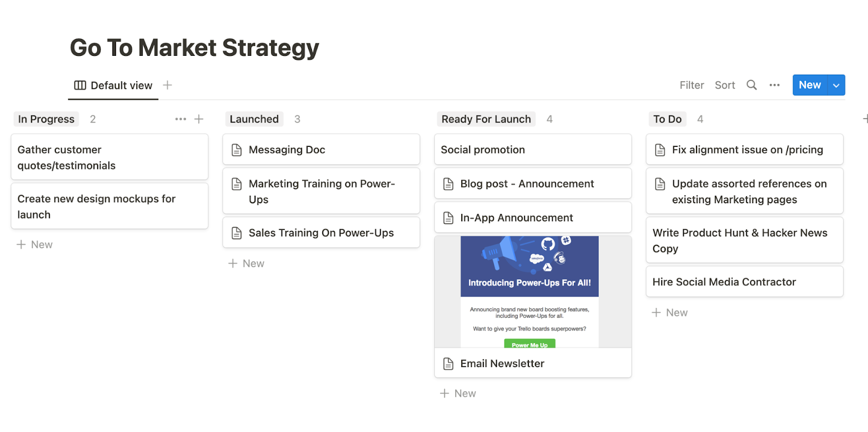Viewport: 868px width, 432px height.
Task: Select the Default view tab
Action: 113,86
